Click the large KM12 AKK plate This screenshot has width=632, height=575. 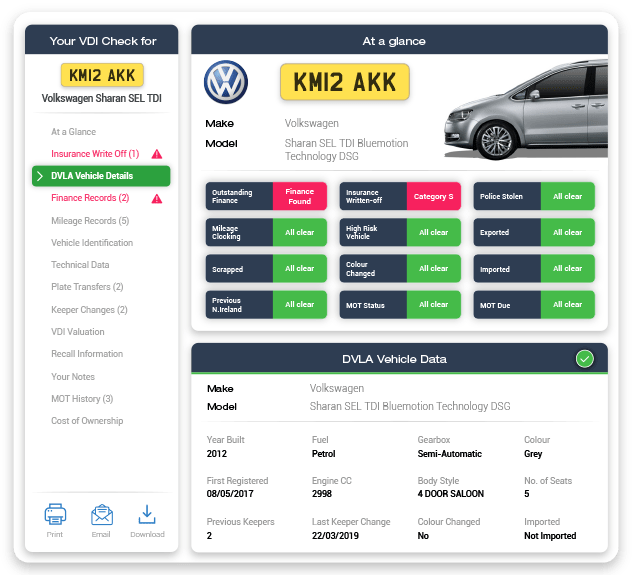(x=345, y=82)
